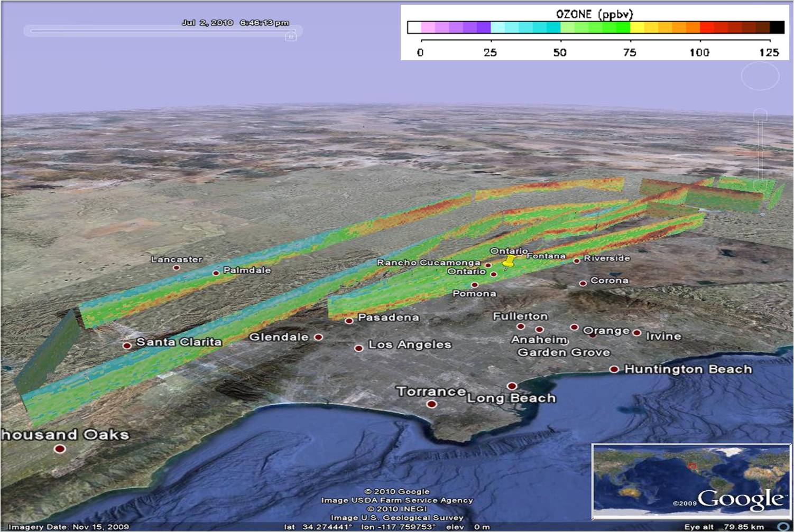Click the faded navigation compass ring

[760, 77]
